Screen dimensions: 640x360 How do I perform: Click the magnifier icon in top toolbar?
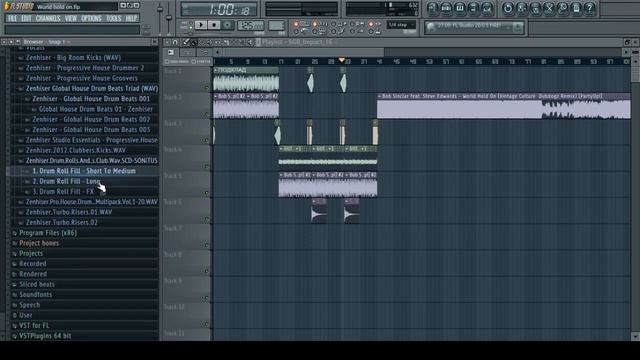[x=562, y=8]
